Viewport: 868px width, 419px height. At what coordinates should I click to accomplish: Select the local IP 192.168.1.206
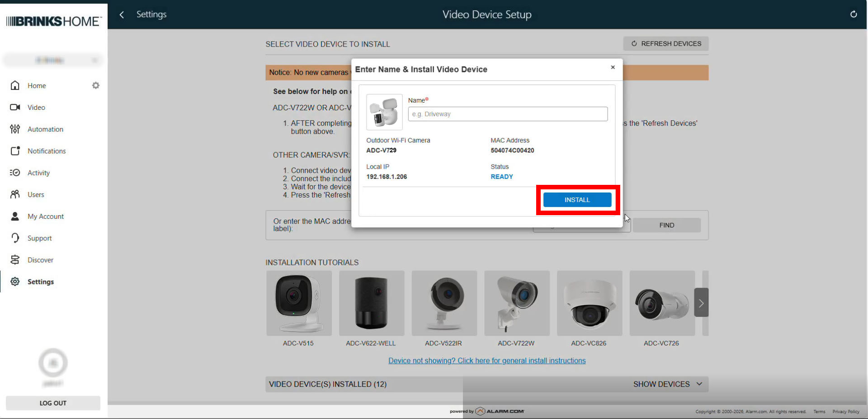(387, 177)
